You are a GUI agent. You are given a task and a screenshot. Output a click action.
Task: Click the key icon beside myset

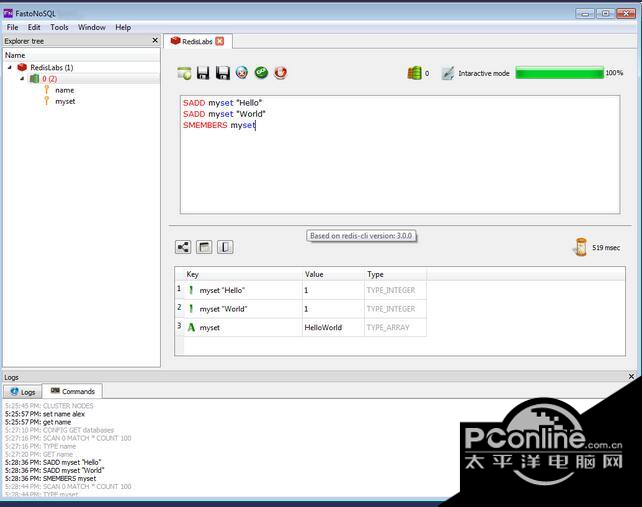click(47, 101)
